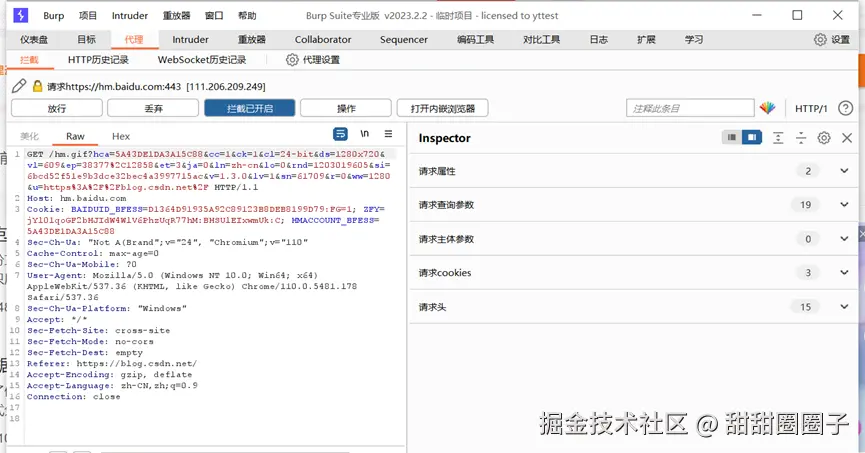Switch to the 编码工具 tab

click(x=475, y=39)
